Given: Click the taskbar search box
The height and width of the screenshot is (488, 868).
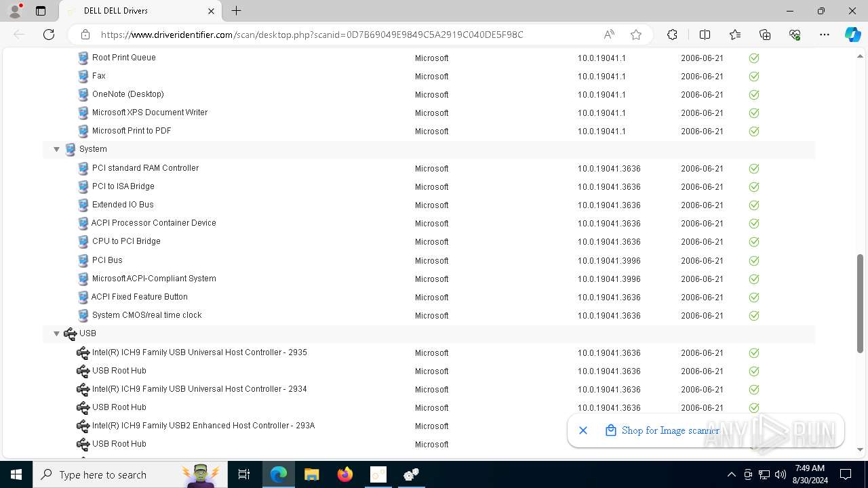Looking at the screenshot, I should click(x=131, y=474).
